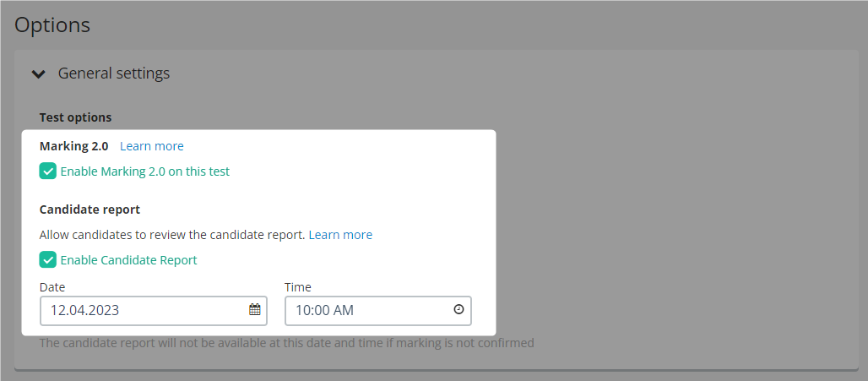This screenshot has height=381, width=868.
Task: Collapse General settings using the chevron arrow
Action: pos(38,74)
